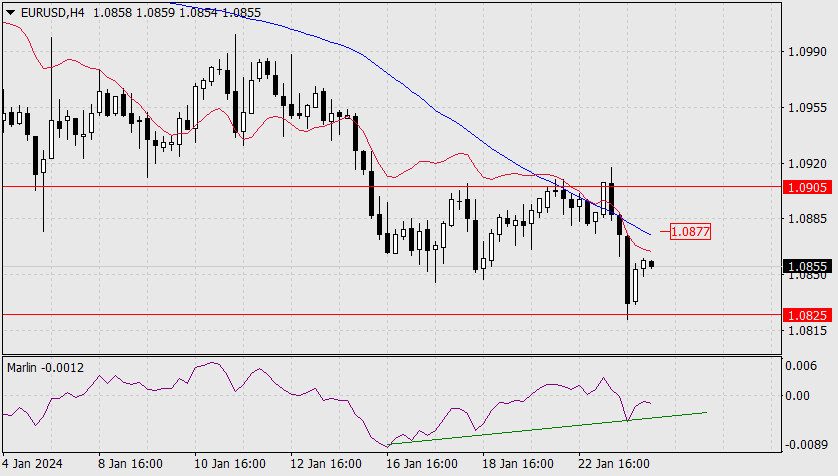
Task: Click the 22 Jan 16:00 time label
Action: [x=614, y=464]
